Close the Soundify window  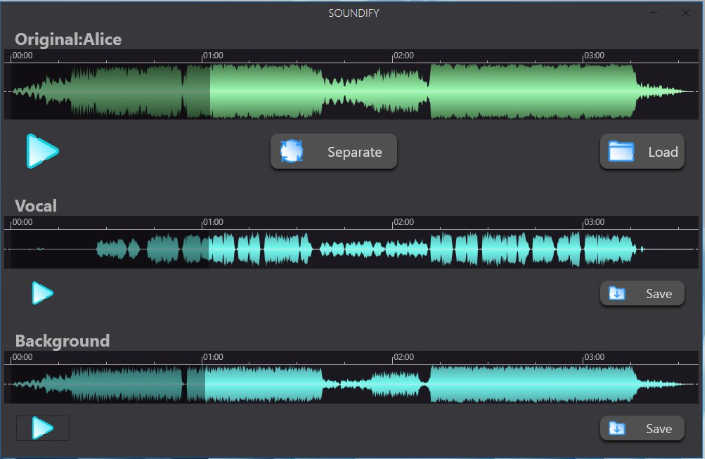coord(686,13)
